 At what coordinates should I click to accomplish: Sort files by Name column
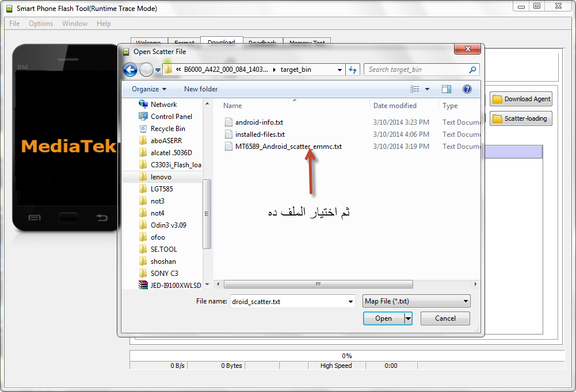coord(232,106)
